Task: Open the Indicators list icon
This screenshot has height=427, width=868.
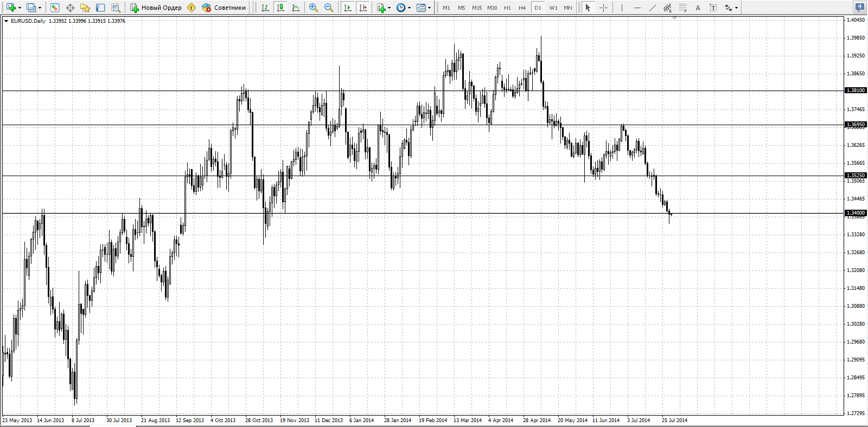Action: (381, 8)
